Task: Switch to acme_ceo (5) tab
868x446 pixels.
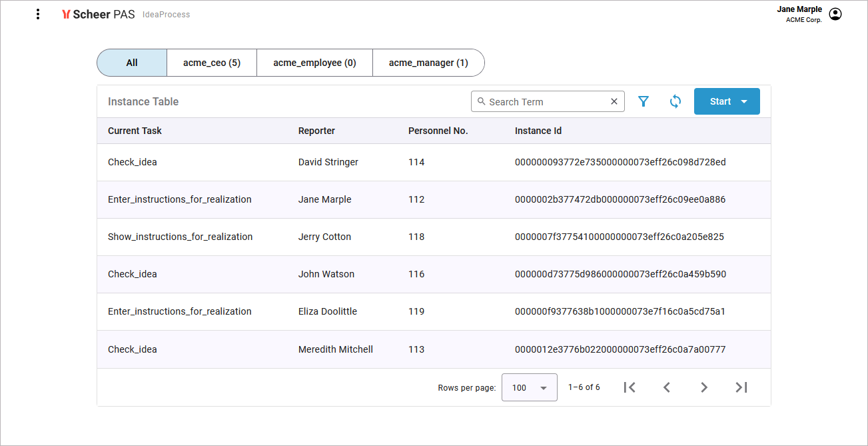Action: coord(211,63)
